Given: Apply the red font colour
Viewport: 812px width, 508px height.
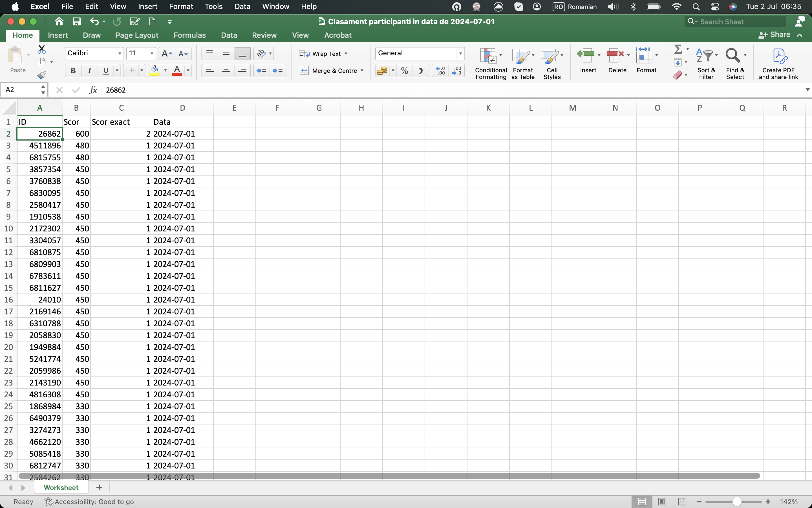Looking at the screenshot, I should 177,71.
